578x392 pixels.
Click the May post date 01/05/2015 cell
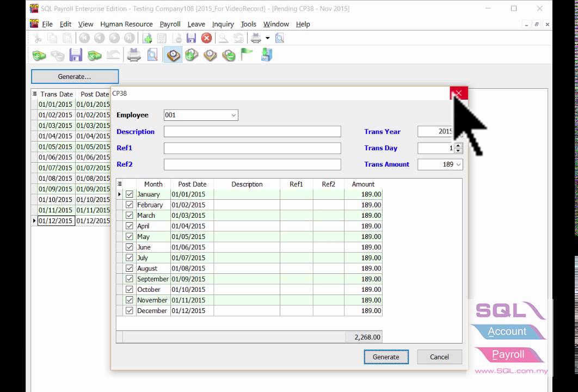(192, 236)
